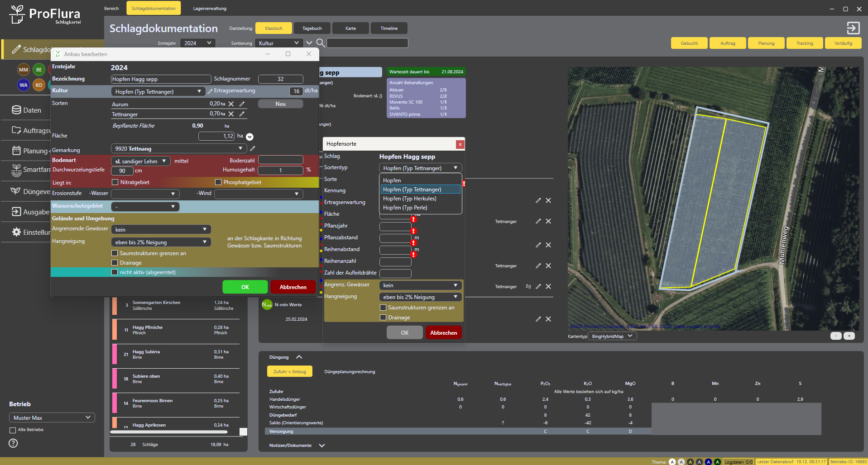This screenshot has width=868, height=465.
Task: Check nicht aktiv (abgeerntet) box
Action: pos(115,272)
